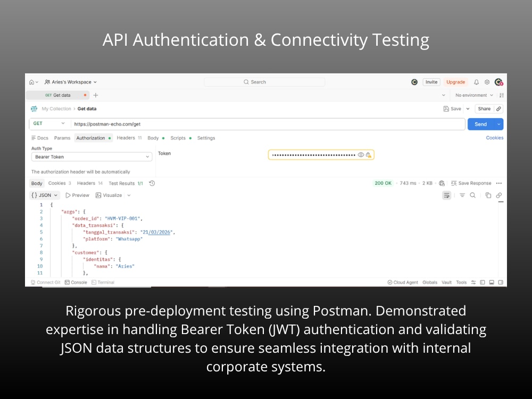The height and width of the screenshot is (399, 532).
Task: Search in response body icon
Action: [x=472, y=195]
